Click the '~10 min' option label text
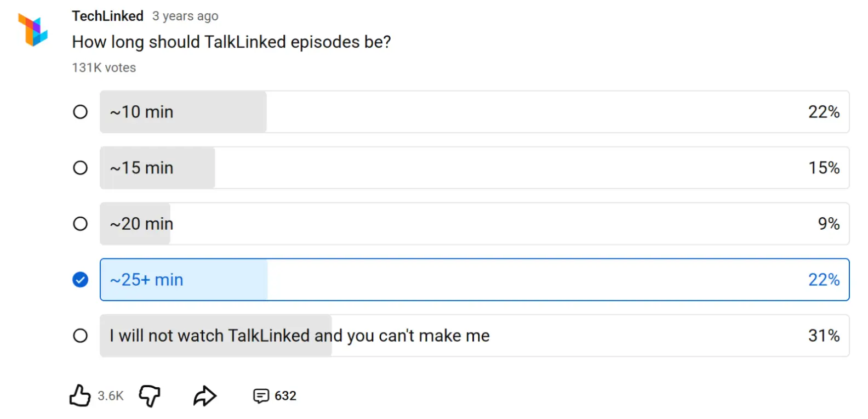Image resolution: width=868 pixels, height=419 pixels. click(142, 112)
